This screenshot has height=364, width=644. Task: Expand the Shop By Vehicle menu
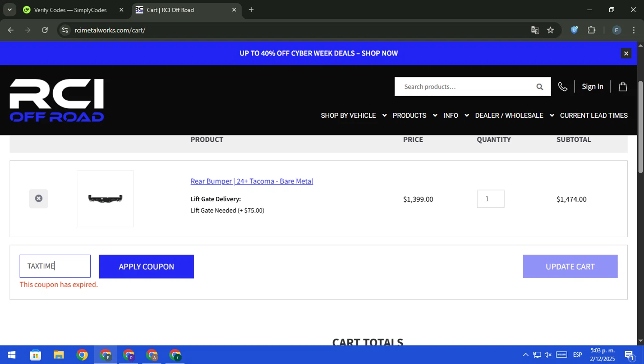click(354, 116)
